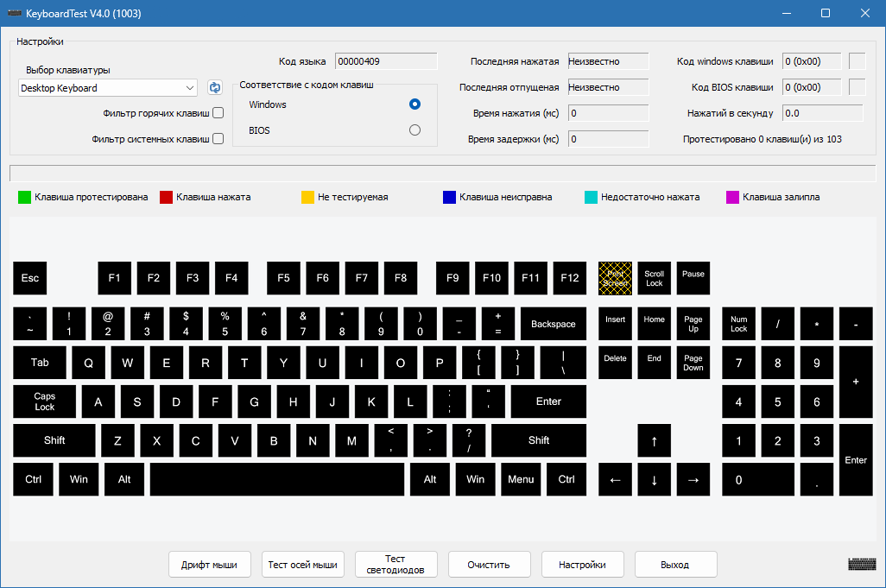Image resolution: width=886 pixels, height=588 pixels.
Task: Click the up arrow virtual key
Action: [654, 440]
